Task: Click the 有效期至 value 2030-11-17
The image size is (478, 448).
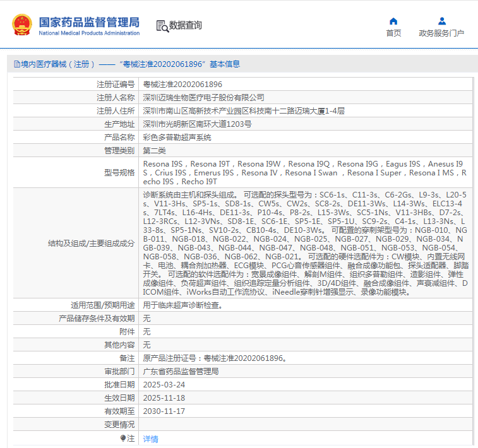Action: [x=164, y=411]
